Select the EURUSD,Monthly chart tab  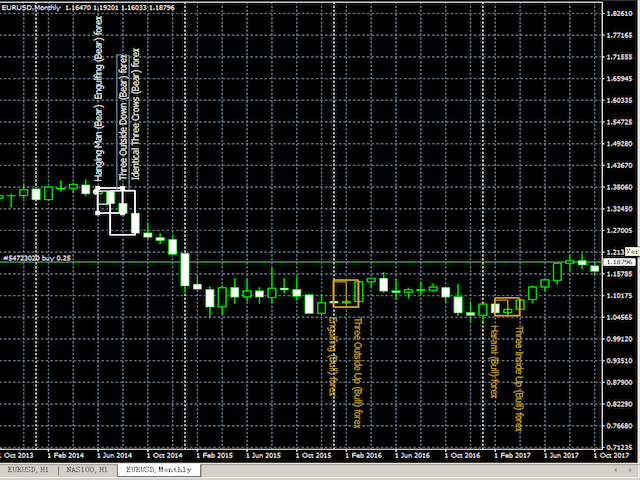pyautogui.click(x=156, y=468)
